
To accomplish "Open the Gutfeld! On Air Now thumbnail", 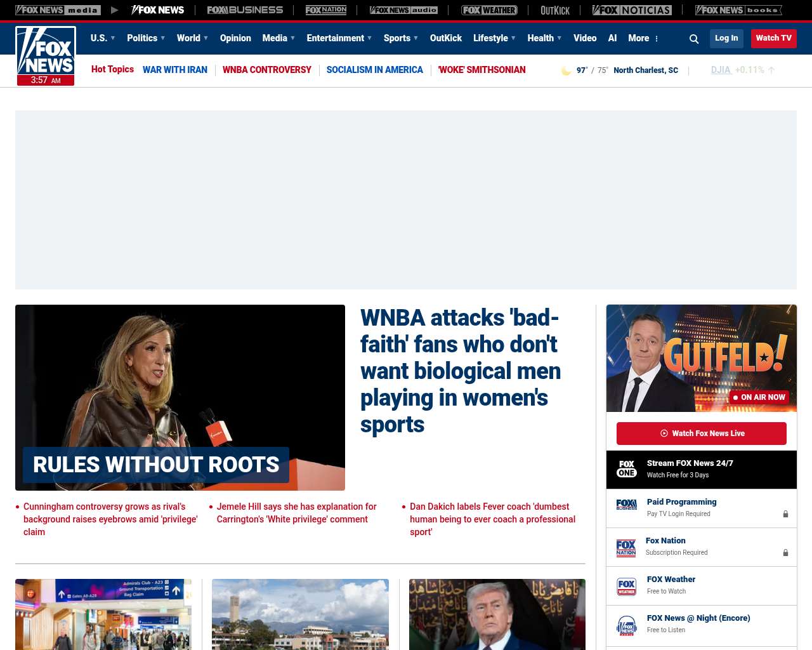I will [x=702, y=358].
